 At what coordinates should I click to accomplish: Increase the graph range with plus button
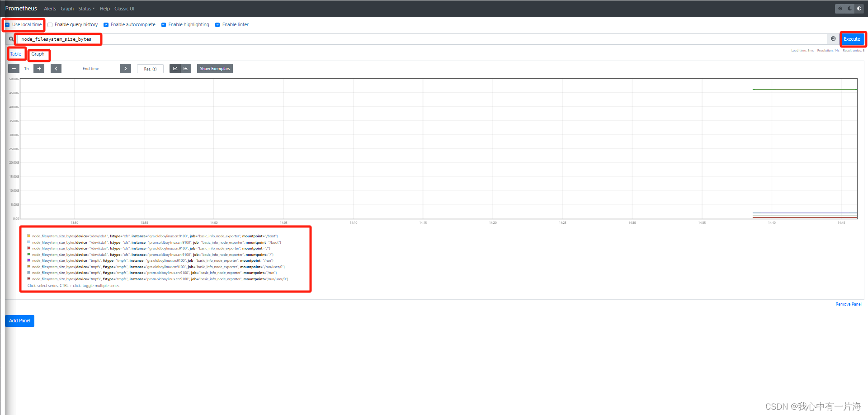click(x=39, y=69)
